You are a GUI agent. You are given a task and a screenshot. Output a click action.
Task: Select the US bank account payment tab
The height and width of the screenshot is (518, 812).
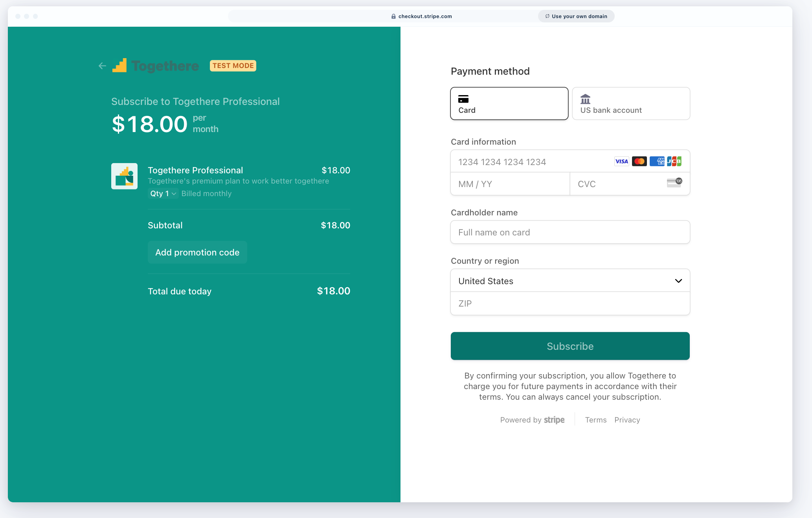pos(631,103)
